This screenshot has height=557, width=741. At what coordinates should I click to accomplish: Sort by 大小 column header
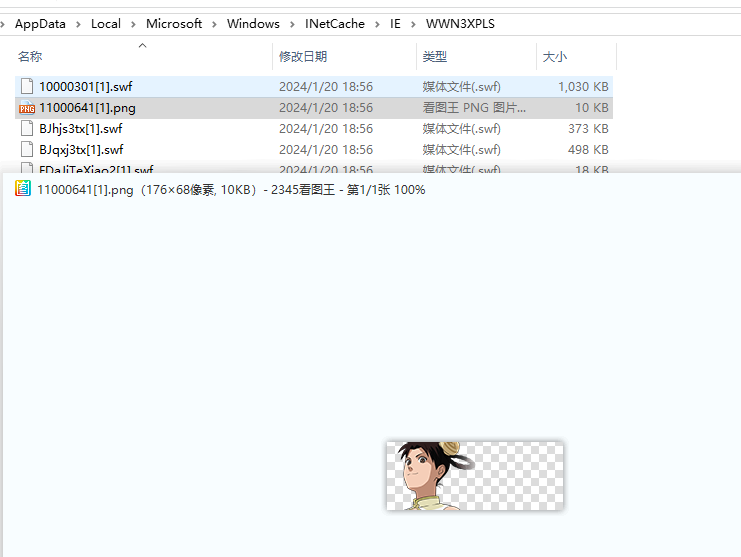coord(555,57)
